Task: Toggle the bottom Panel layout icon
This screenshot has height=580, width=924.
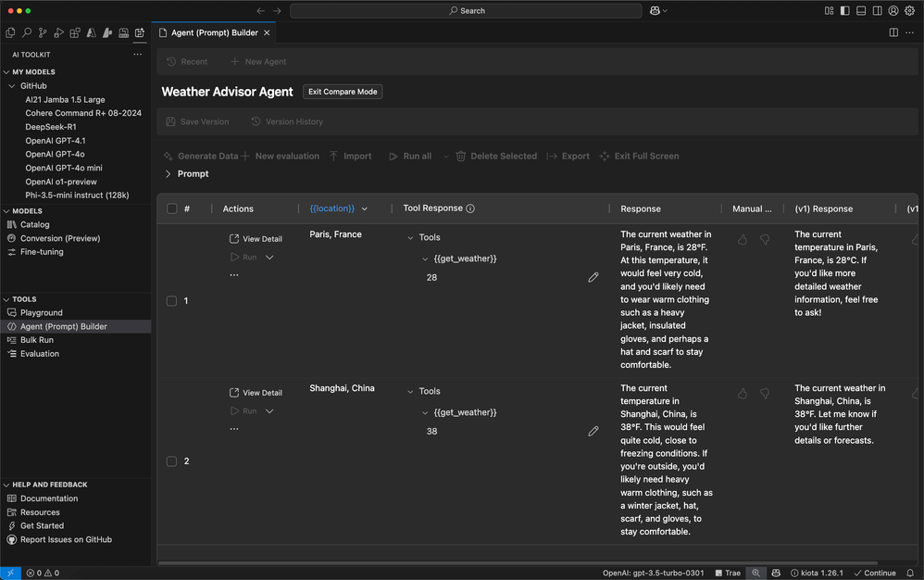Action: tap(861, 10)
